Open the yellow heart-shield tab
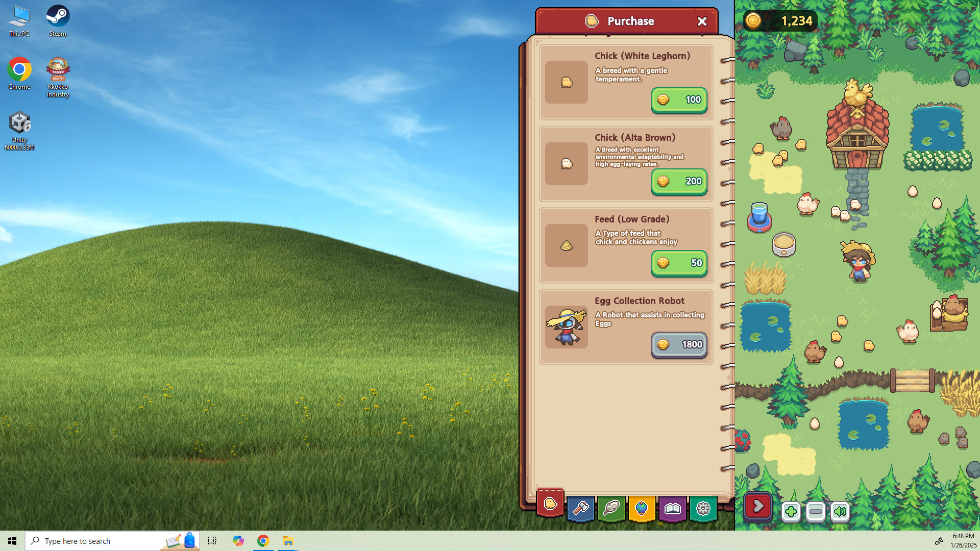Image resolution: width=980 pixels, height=551 pixels. pyautogui.click(x=642, y=508)
